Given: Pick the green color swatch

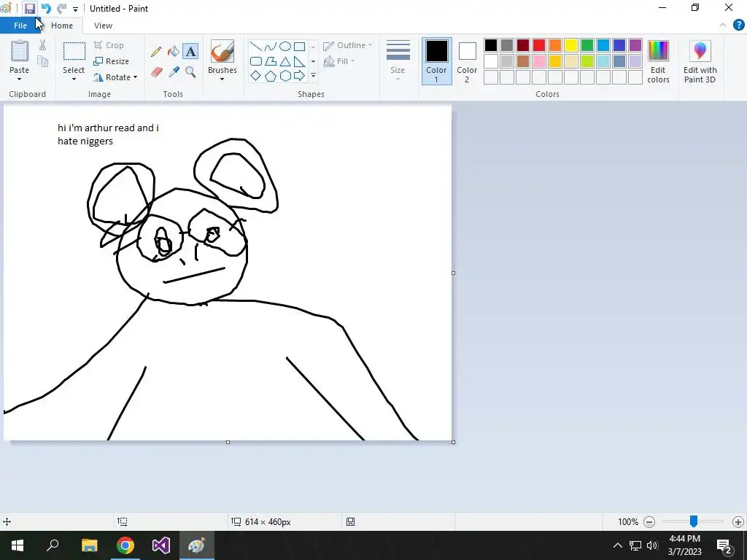Looking at the screenshot, I should click(x=587, y=45).
